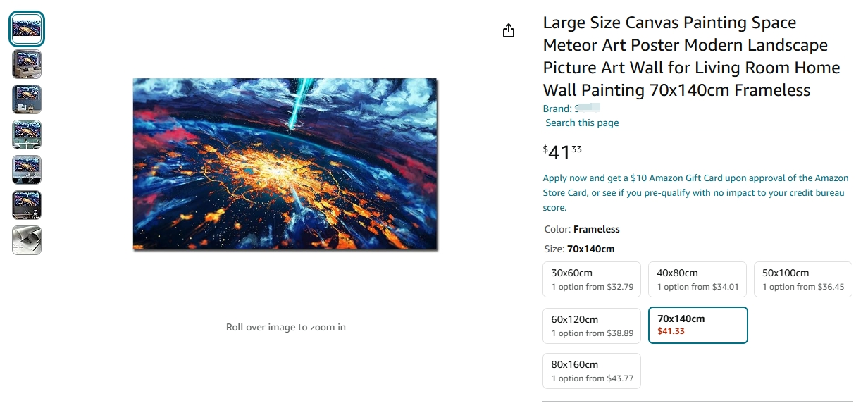Select the second thumbnail showing room scene
Viewport: 868px width, 408px height.
[27, 64]
